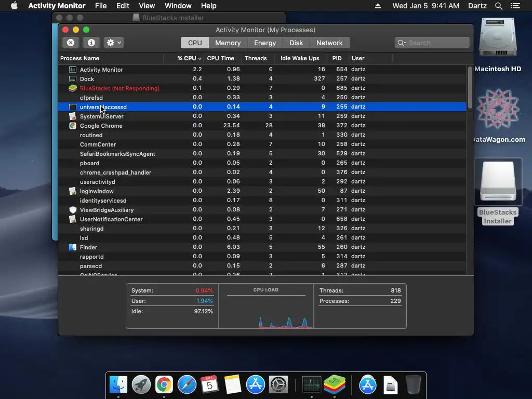The image size is (532, 399).
Task: Select the Finder process icon in list
Action: tap(73, 247)
